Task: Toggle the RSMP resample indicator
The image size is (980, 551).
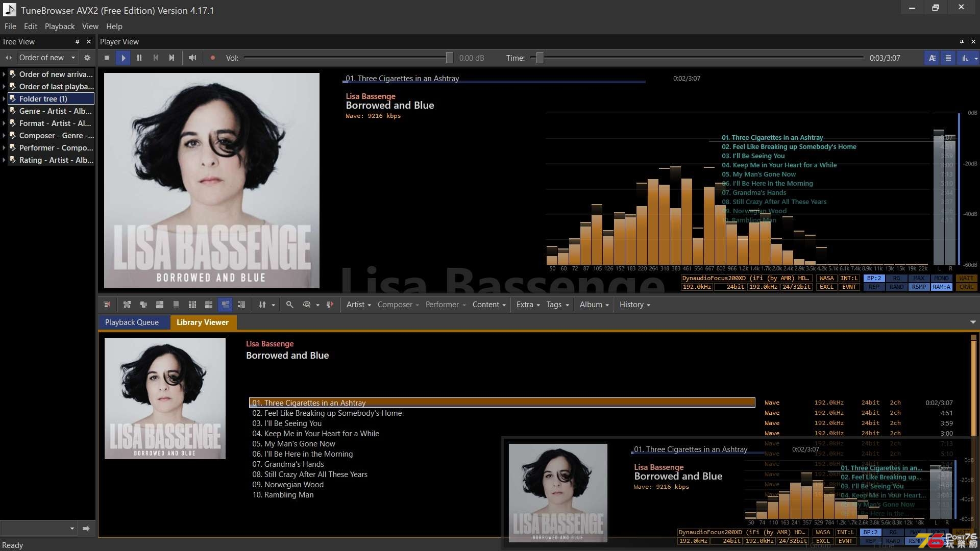Action: 919,287
